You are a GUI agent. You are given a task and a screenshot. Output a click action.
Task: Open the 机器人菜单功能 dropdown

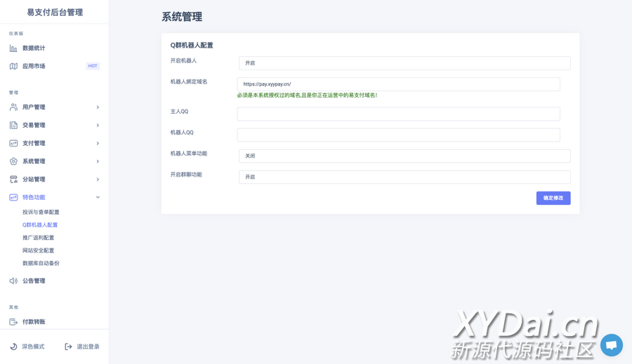point(404,156)
